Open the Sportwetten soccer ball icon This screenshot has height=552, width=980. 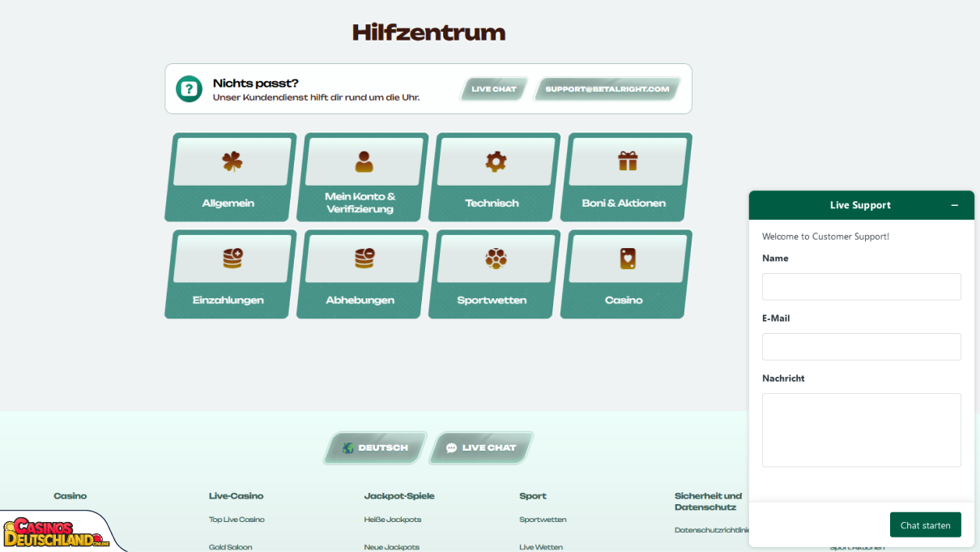[496, 259]
